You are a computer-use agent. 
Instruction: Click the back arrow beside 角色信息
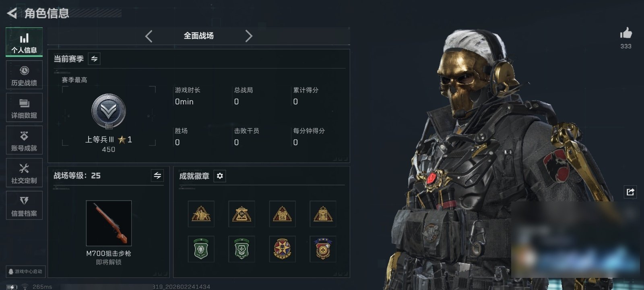click(12, 13)
